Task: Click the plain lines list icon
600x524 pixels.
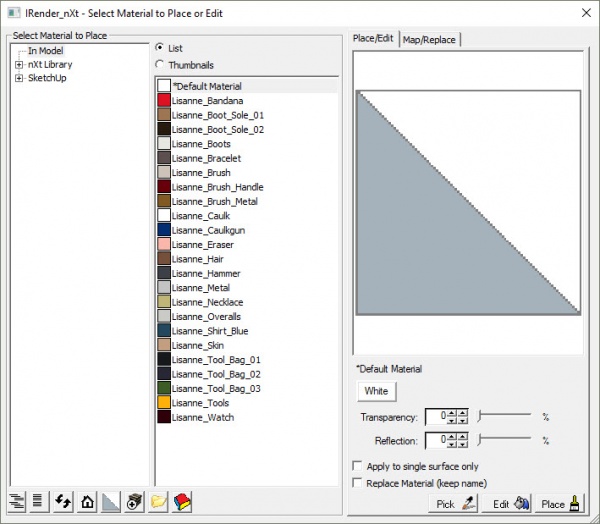Action: pos(39,503)
